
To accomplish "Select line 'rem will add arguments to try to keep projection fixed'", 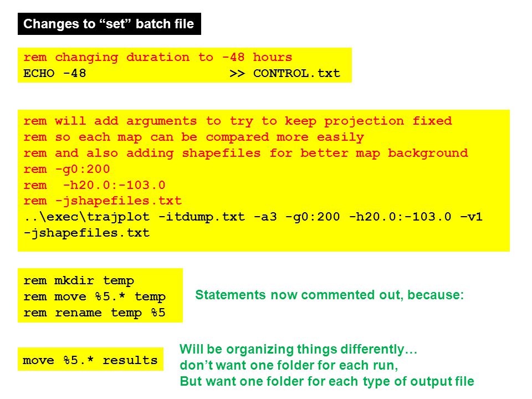I will click(238, 121).
